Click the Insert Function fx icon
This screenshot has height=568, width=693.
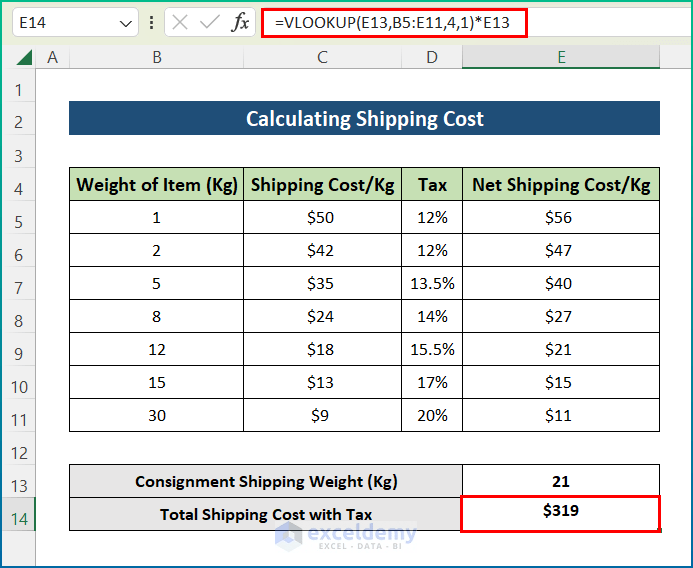coord(240,22)
